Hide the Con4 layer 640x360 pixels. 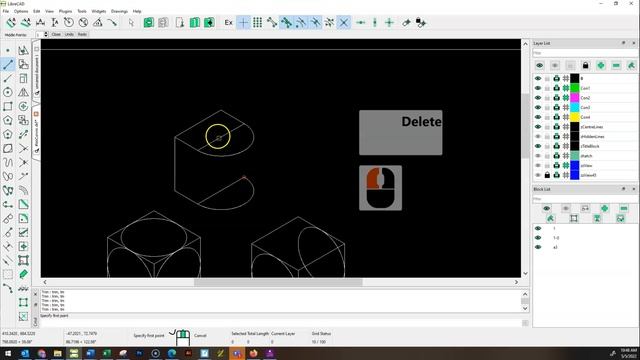click(x=538, y=117)
